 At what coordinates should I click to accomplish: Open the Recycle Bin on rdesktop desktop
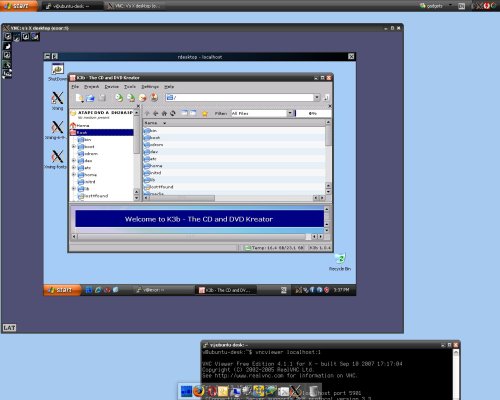pyautogui.click(x=340, y=261)
